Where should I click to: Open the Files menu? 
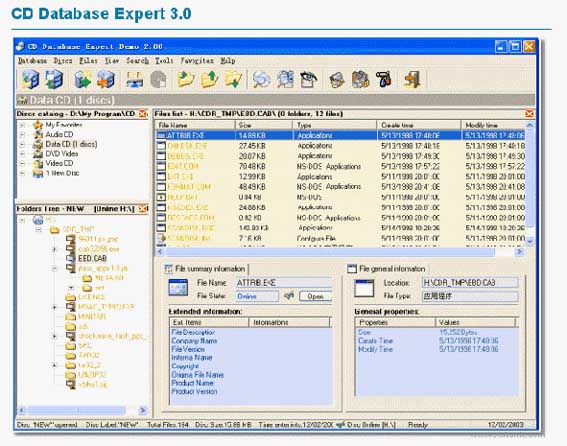(x=89, y=61)
